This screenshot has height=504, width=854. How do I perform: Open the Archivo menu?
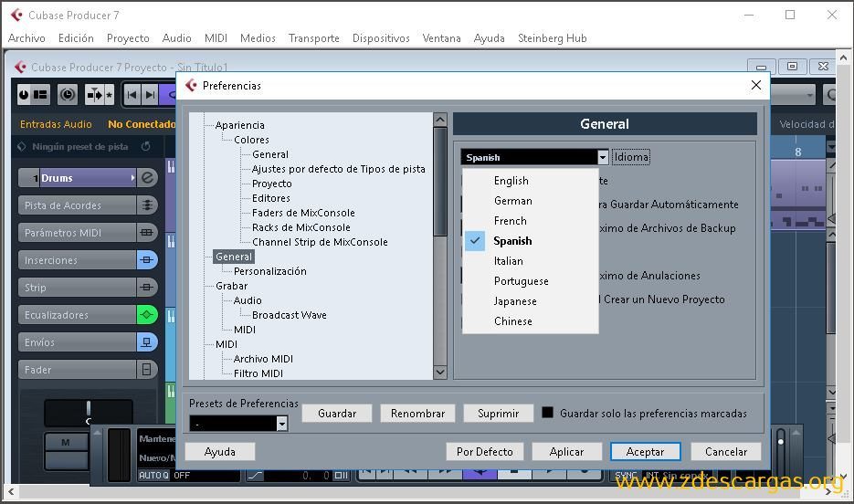pos(26,38)
